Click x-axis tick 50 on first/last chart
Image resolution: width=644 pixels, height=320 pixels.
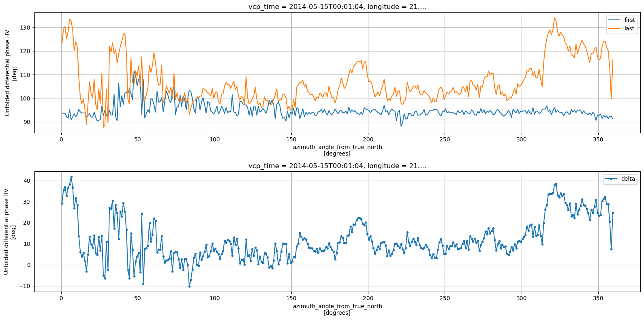(x=138, y=139)
